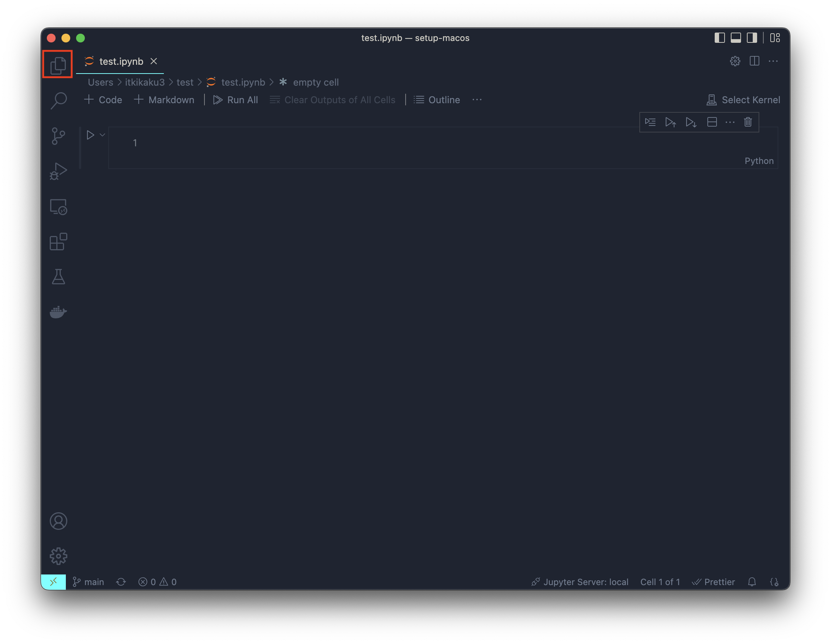Toggle the bottom panel layout button

pyautogui.click(x=736, y=38)
